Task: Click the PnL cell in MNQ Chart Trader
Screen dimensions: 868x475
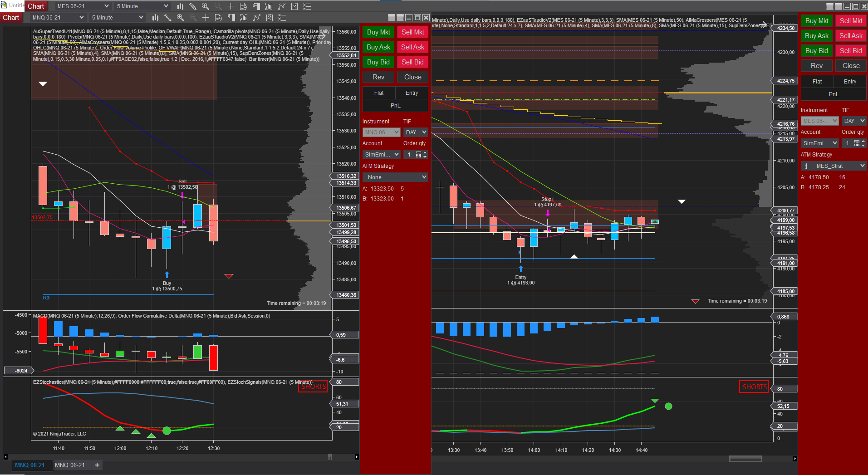Action: click(395, 106)
